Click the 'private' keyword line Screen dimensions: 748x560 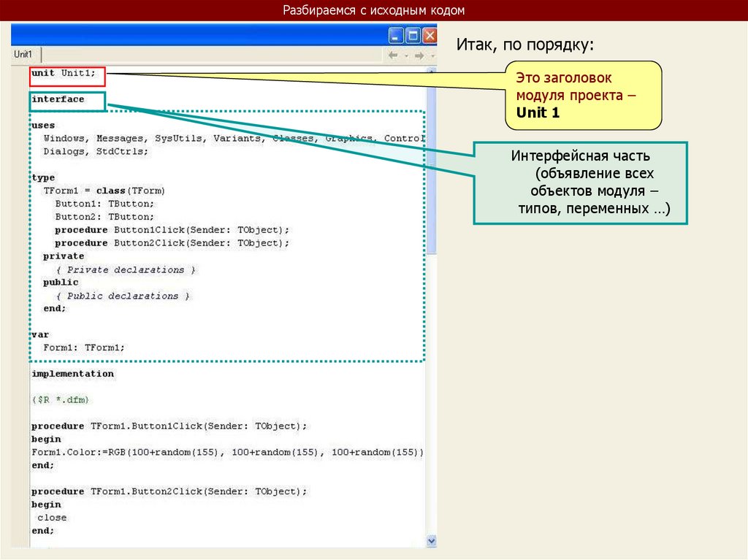point(64,256)
